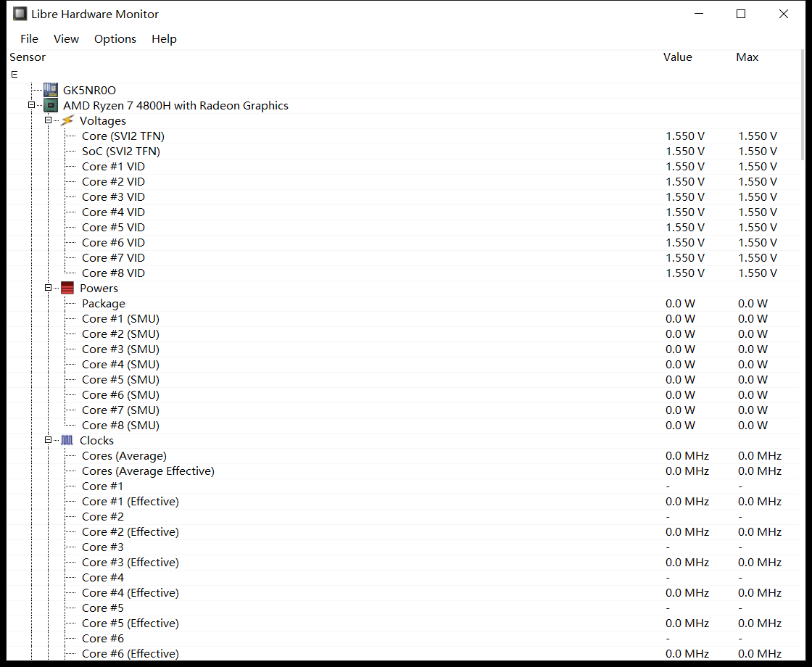Click the vertical scrollbar thumb

click(803, 106)
